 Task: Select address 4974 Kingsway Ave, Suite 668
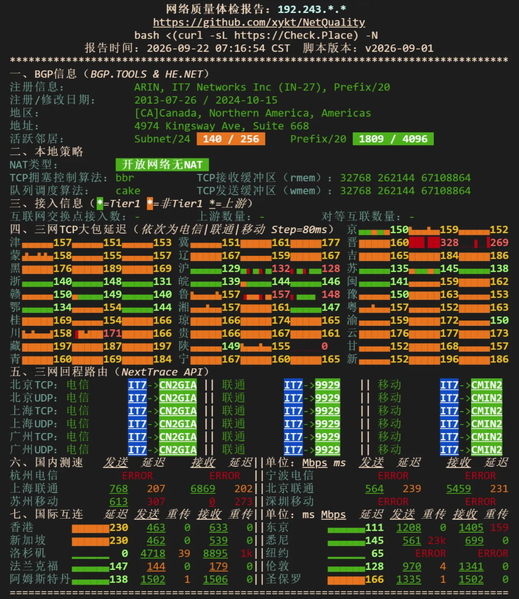[222, 126]
